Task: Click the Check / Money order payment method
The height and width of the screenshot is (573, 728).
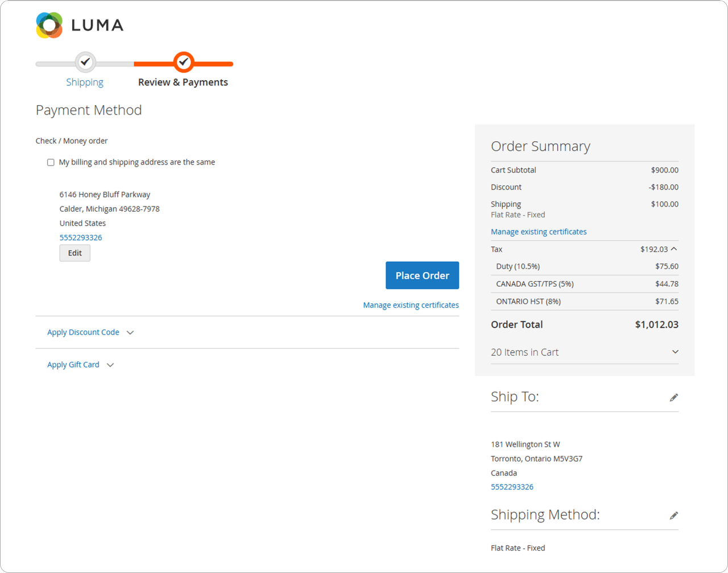Action: pos(72,141)
